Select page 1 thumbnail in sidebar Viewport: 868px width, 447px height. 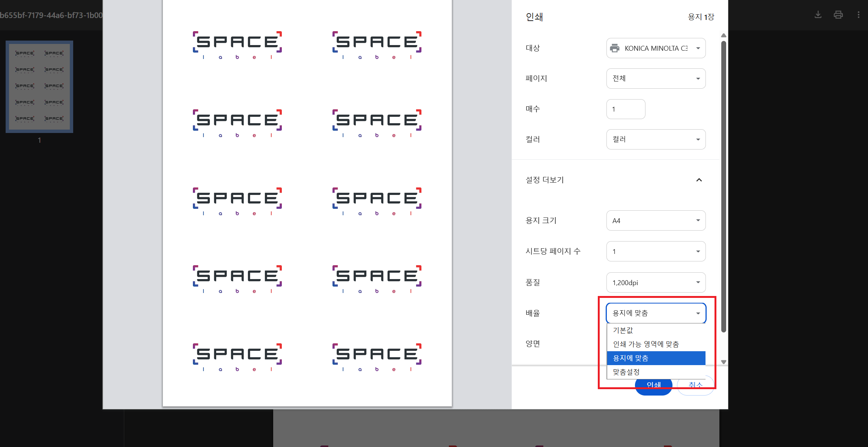pyautogui.click(x=39, y=87)
